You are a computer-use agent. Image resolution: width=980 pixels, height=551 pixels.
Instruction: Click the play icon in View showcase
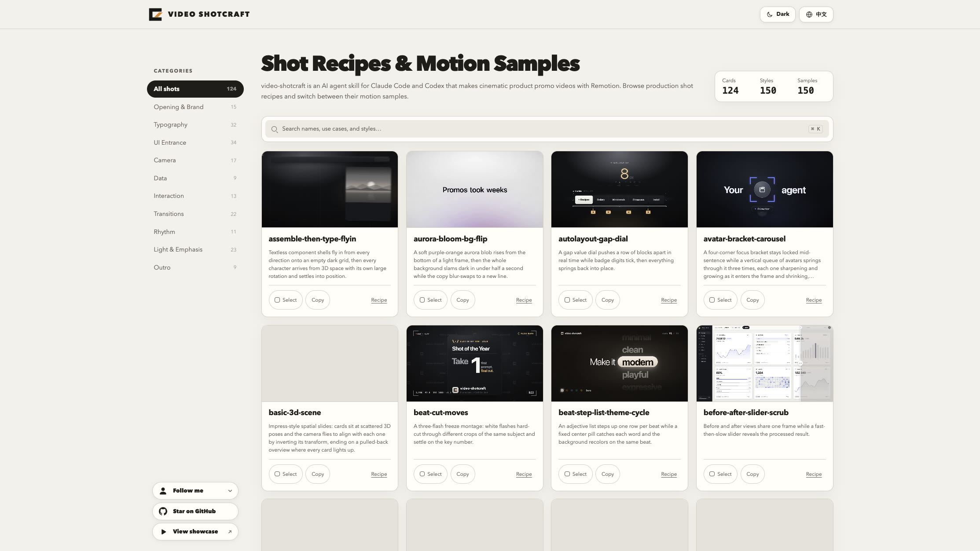[164, 532]
